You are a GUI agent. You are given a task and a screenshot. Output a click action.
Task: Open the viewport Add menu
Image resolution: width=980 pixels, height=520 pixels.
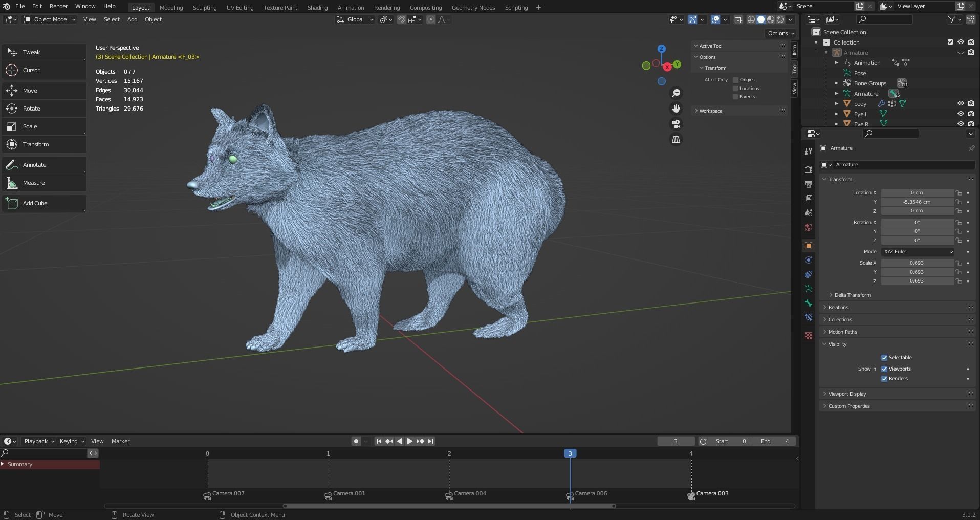132,19
